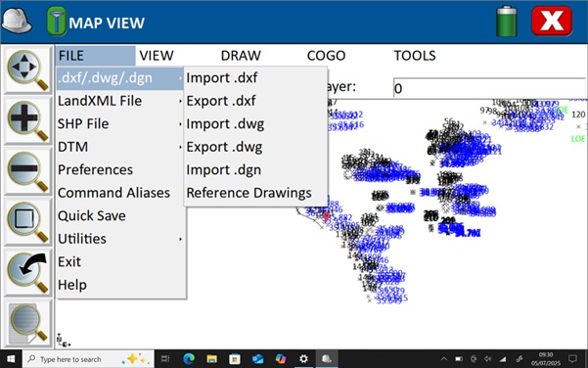Expand the .dxf/.dwg/.dgn submenu
588x368 pixels.
120,78
